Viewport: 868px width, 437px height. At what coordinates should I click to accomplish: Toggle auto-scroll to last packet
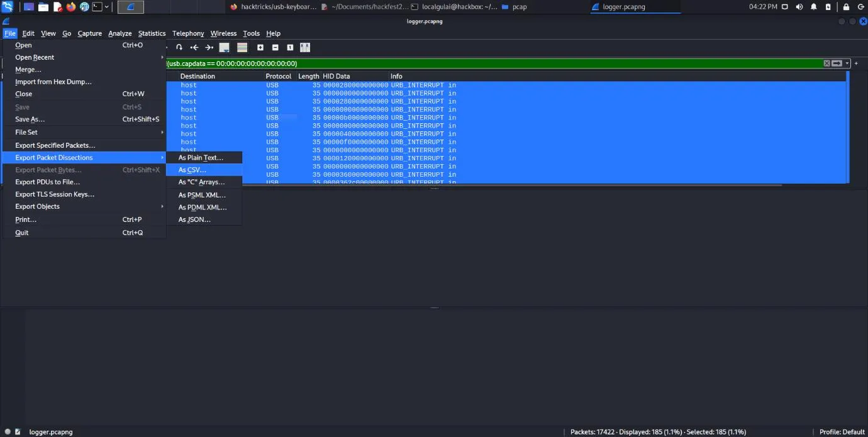tap(224, 48)
